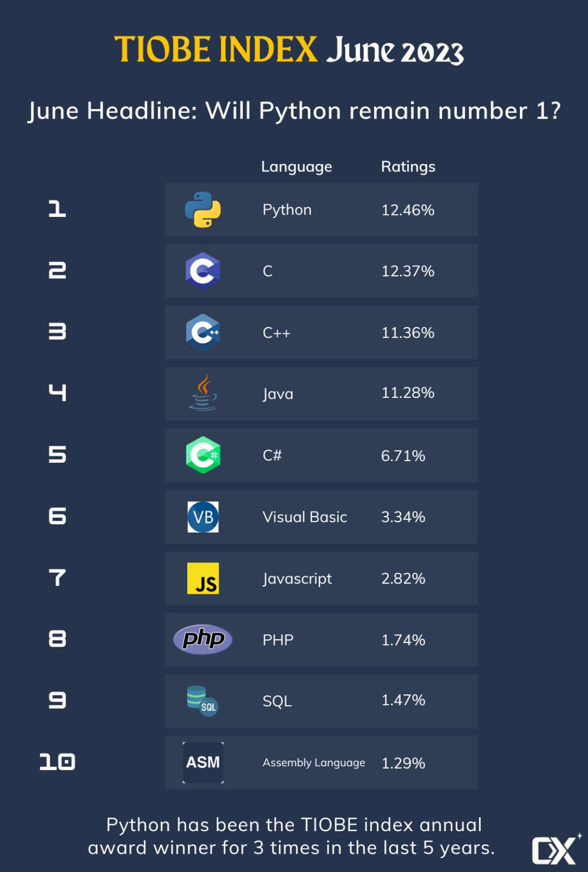Click the yellow JS Javascript icon
Screen dimensions: 588x872
[203, 578]
